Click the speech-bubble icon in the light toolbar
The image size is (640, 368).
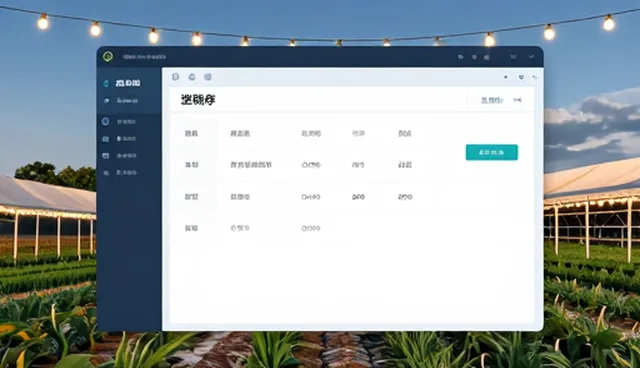click(x=176, y=77)
